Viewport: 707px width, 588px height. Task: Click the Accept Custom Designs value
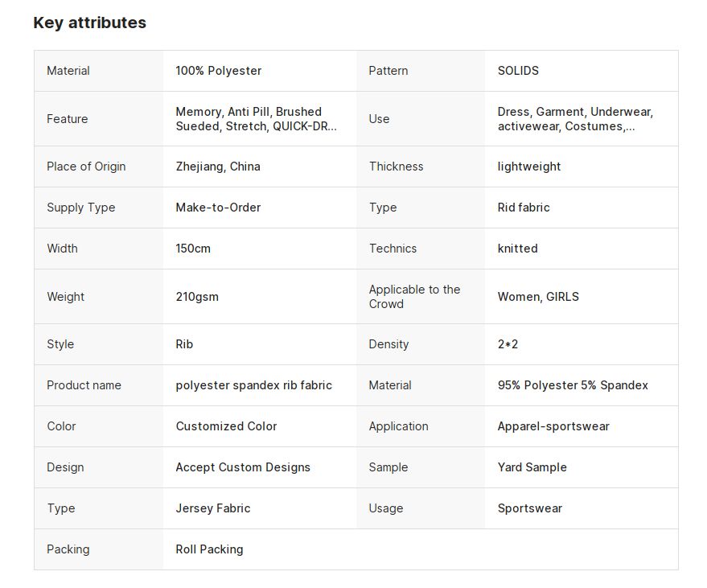(243, 467)
